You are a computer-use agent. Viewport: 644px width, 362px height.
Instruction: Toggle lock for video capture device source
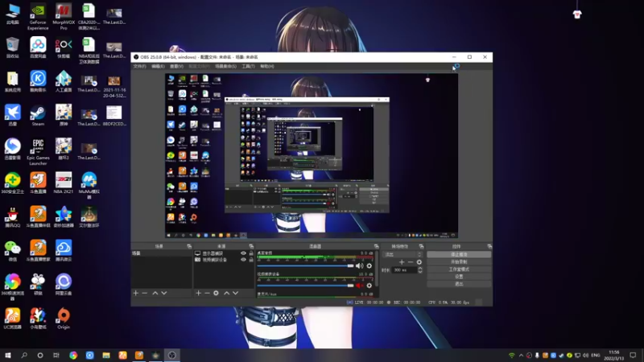pos(251,259)
